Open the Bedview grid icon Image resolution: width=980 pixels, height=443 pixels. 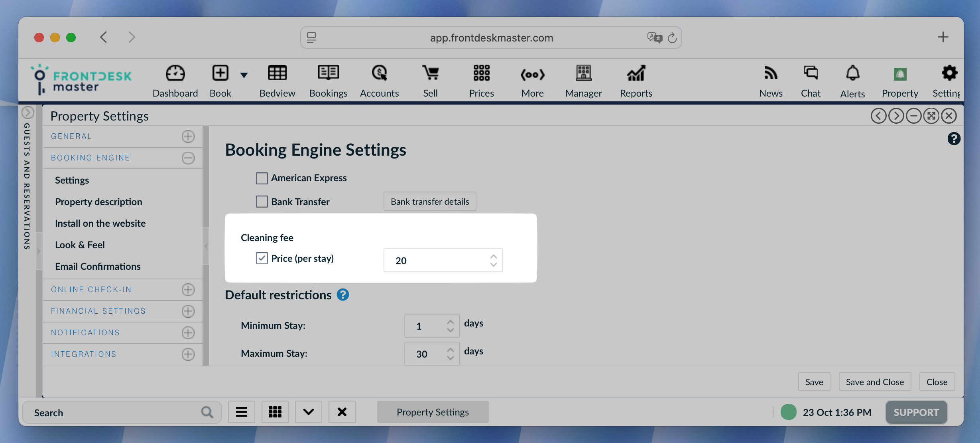pyautogui.click(x=277, y=73)
